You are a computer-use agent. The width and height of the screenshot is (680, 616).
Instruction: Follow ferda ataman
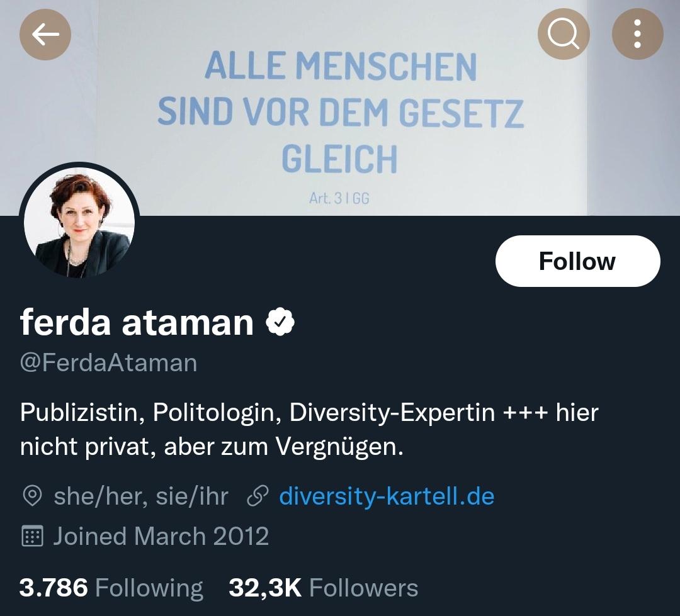pyautogui.click(x=577, y=261)
